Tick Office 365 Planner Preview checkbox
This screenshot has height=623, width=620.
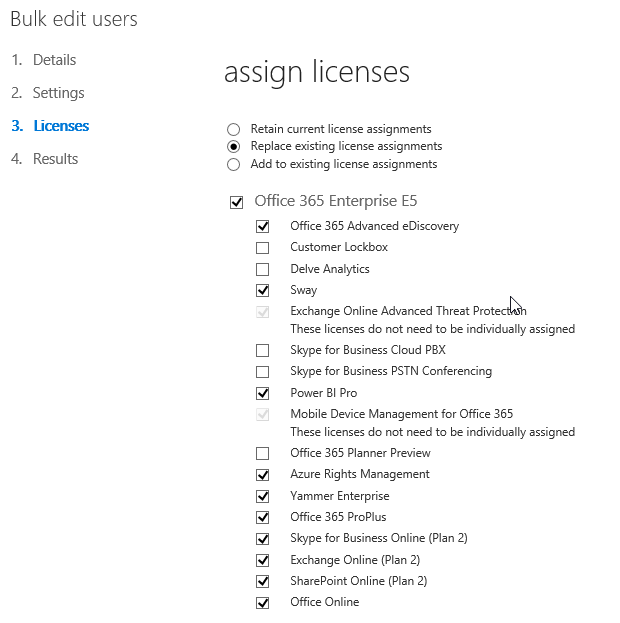tap(262, 453)
